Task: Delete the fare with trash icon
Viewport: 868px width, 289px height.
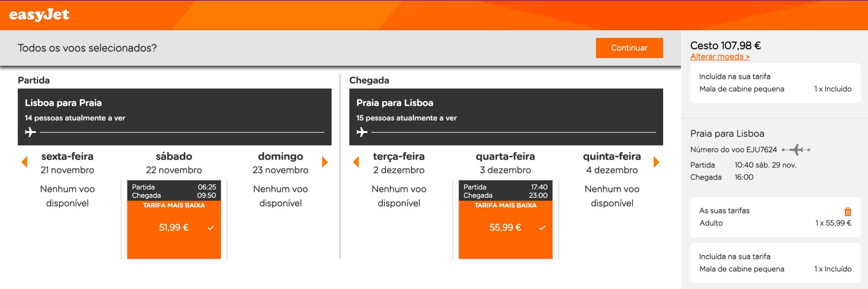Action: pos(848,212)
